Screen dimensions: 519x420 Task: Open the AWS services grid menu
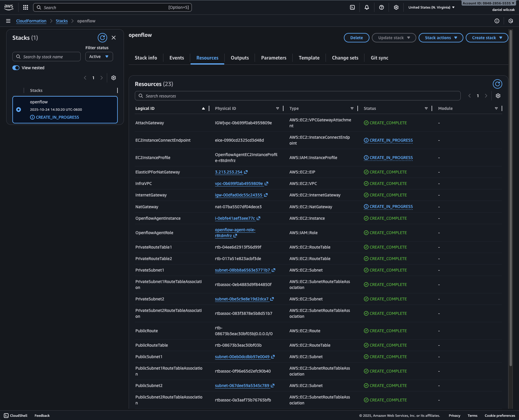pyautogui.click(x=26, y=7)
